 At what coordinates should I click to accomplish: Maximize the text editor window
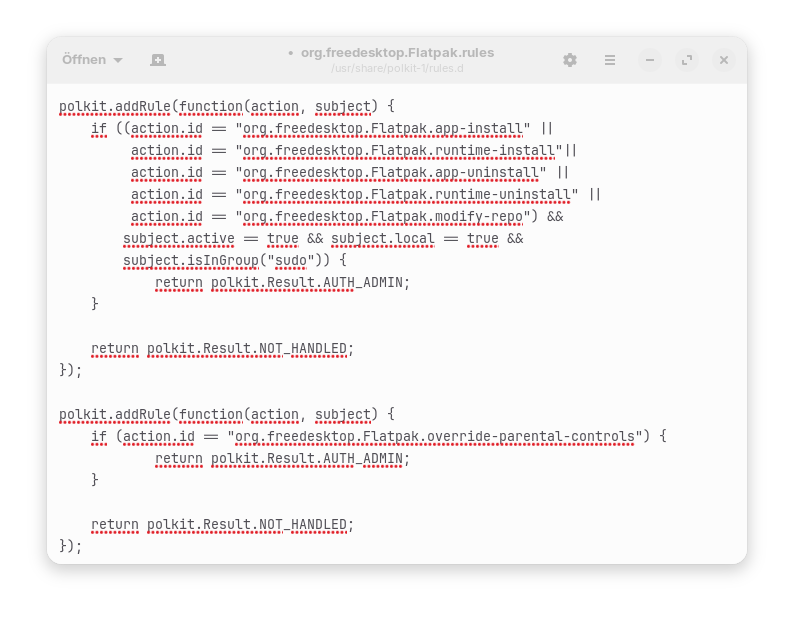[687, 60]
